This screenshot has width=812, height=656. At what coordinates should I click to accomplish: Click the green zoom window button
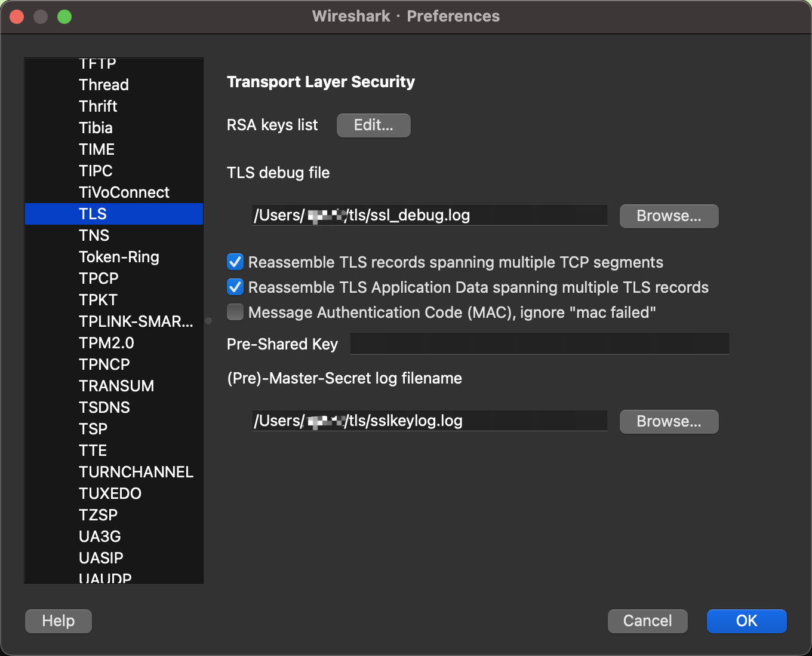pyautogui.click(x=64, y=17)
